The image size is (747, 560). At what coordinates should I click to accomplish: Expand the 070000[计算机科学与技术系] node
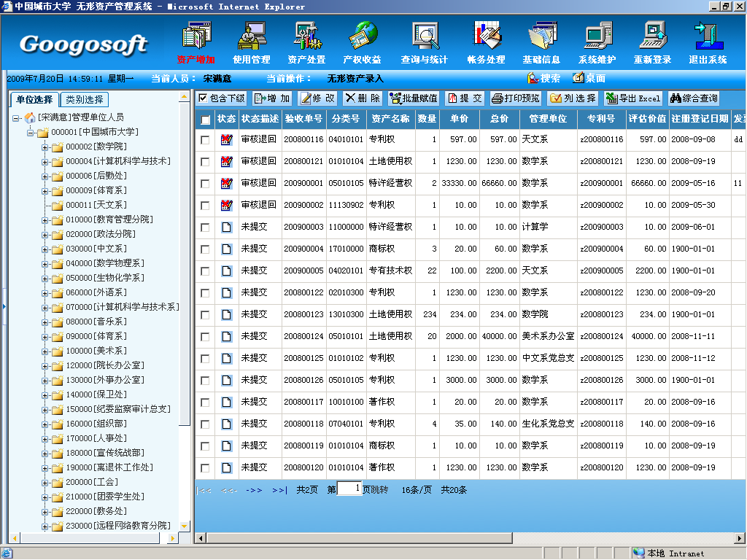pyautogui.click(x=44, y=308)
